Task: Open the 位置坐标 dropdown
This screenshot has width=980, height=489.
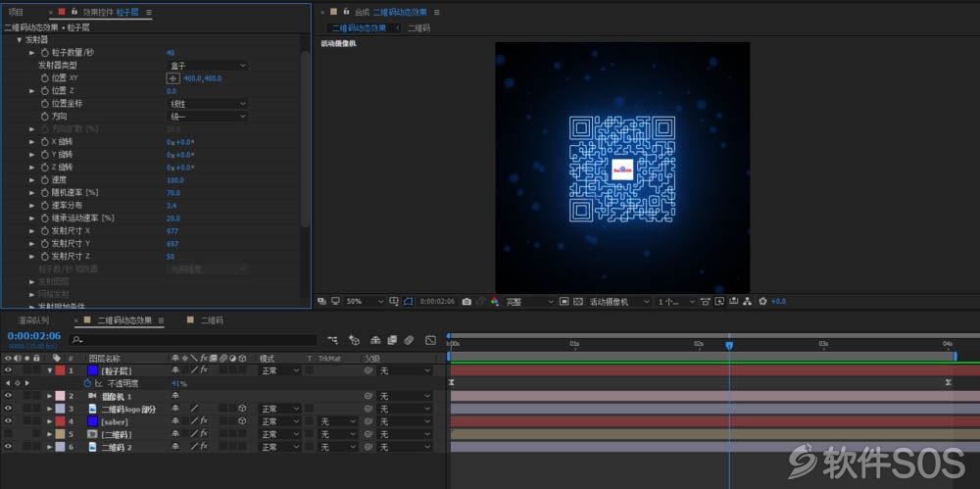Action: coord(208,104)
